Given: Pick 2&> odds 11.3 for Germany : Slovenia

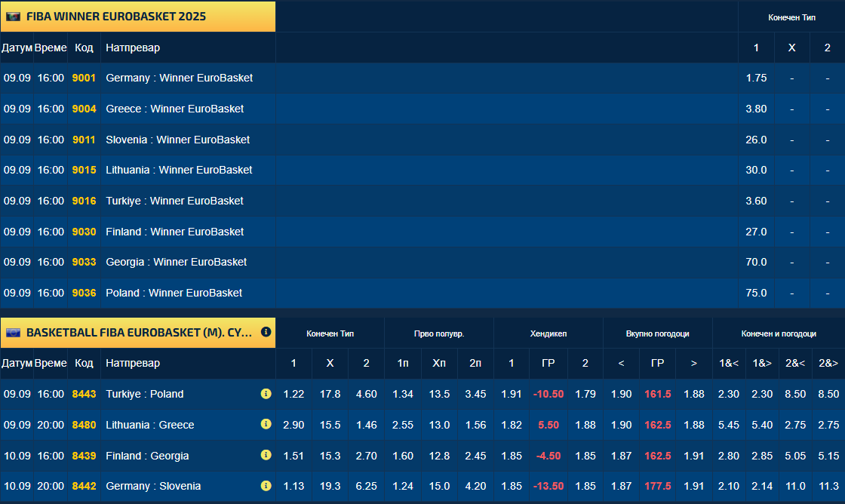Looking at the screenshot, I should [828, 486].
